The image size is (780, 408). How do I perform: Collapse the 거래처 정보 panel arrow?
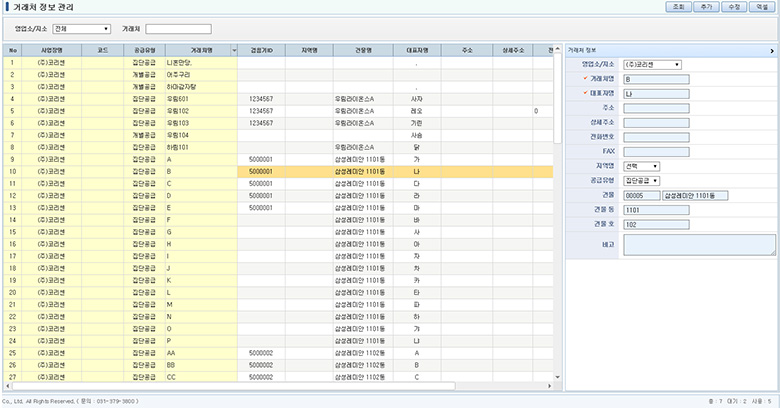(771, 49)
